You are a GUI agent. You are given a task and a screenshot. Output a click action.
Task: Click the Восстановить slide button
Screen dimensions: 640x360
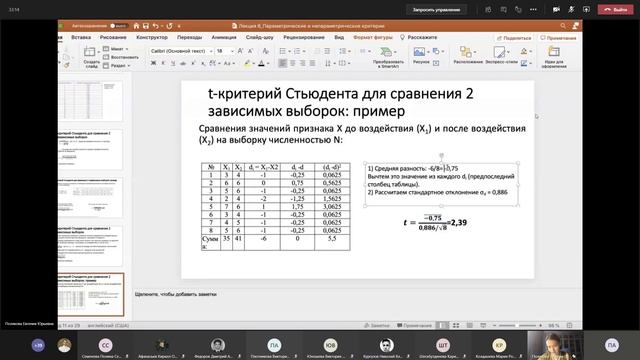point(121,57)
